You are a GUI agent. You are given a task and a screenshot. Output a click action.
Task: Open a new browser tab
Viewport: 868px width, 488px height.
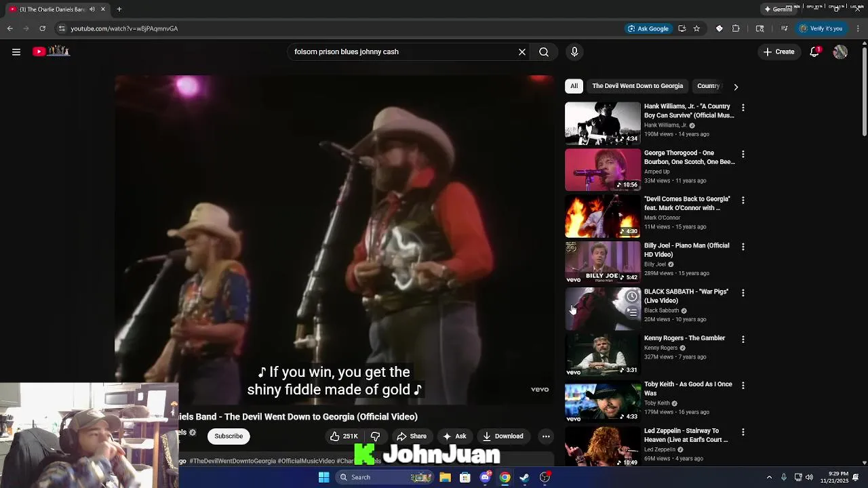119,9
